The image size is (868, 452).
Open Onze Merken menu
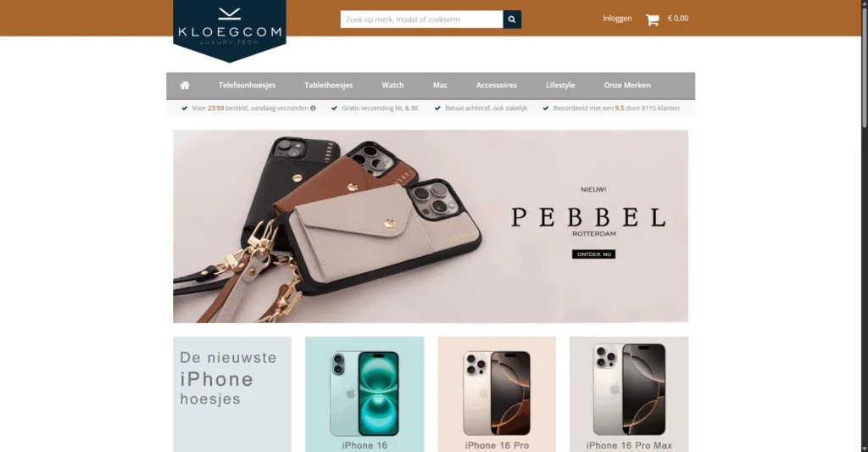point(627,86)
